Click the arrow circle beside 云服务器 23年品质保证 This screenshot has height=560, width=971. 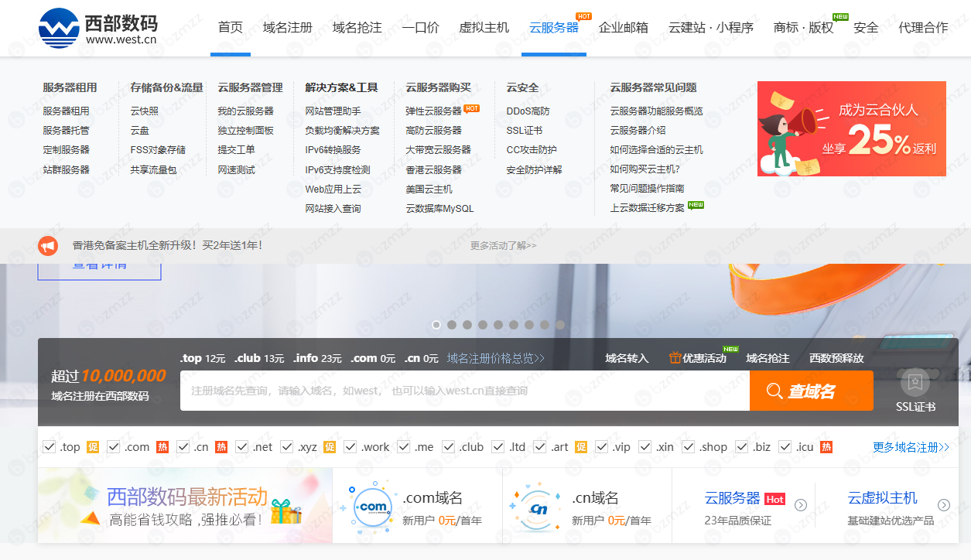click(801, 505)
